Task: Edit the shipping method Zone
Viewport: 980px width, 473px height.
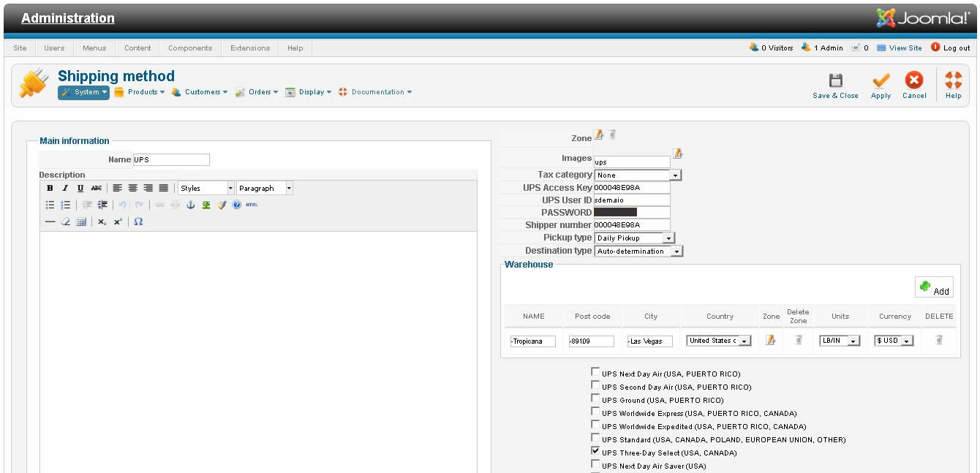Action: (x=598, y=134)
